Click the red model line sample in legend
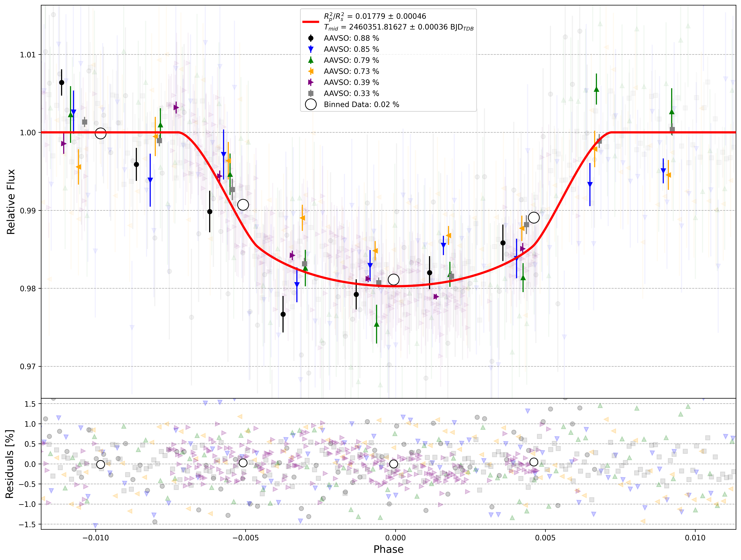This screenshot has height=560, width=741. pyautogui.click(x=311, y=22)
